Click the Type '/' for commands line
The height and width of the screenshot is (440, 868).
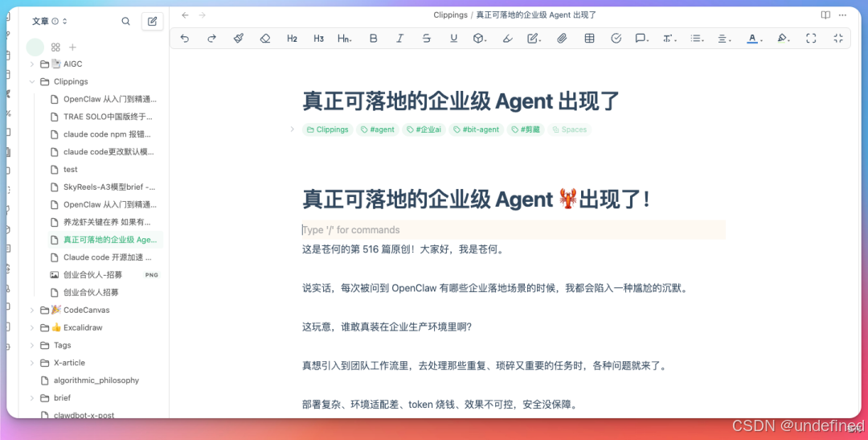[514, 230]
